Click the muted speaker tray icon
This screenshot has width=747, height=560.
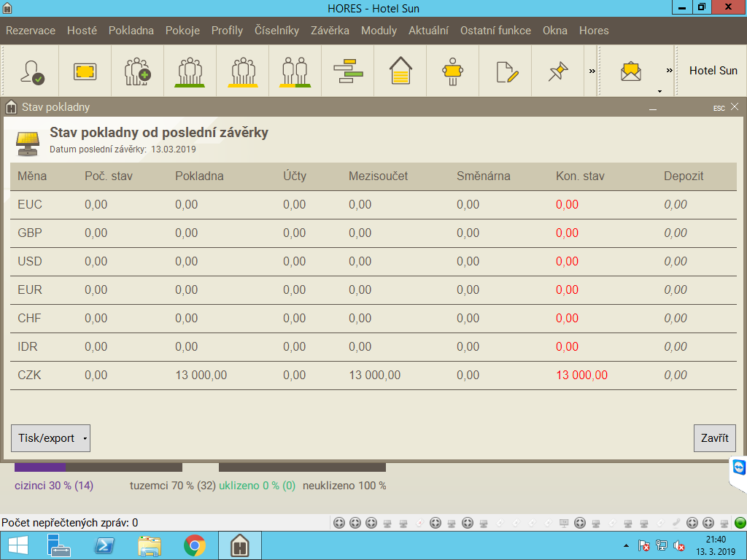(679, 545)
